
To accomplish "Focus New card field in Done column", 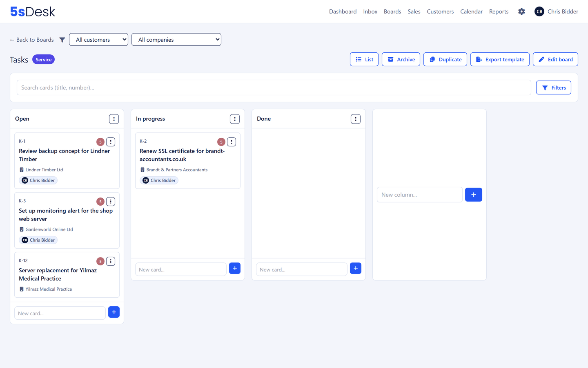I will coord(302,269).
